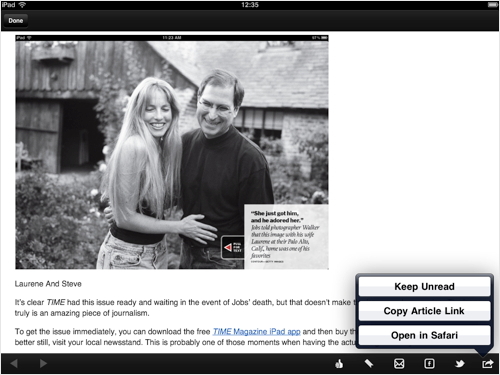Go to next article with forward arrow
This screenshot has width=500, height=375.
43,363
